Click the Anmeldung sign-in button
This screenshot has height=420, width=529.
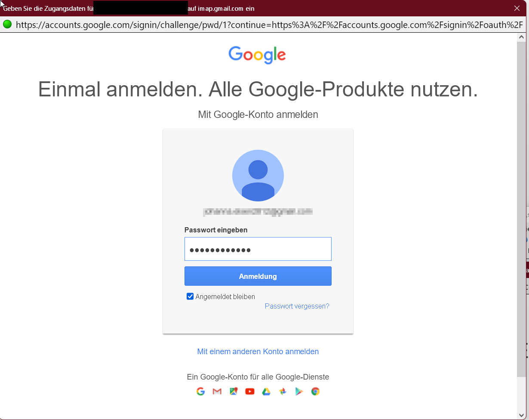click(258, 276)
